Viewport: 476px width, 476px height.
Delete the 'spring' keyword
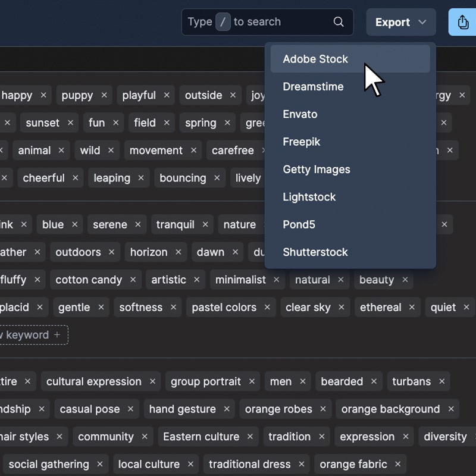pyautogui.click(x=227, y=123)
